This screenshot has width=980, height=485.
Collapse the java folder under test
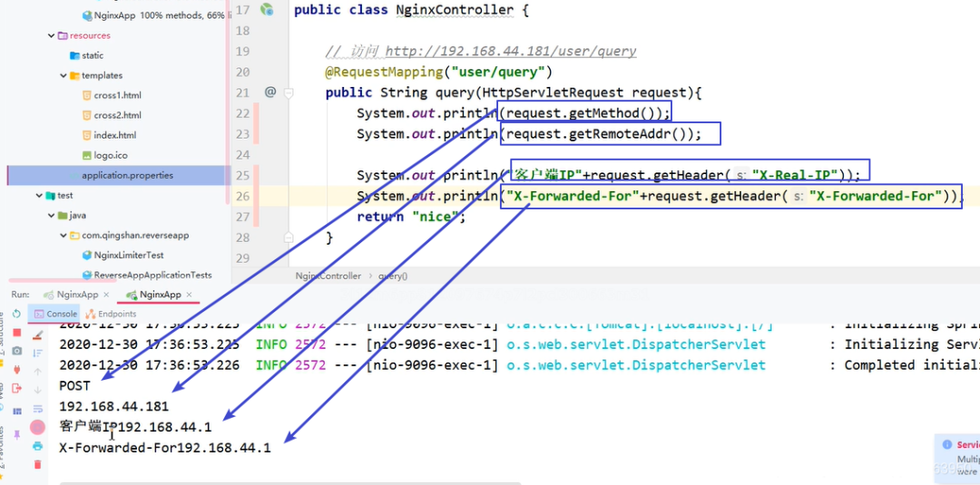[51, 216]
